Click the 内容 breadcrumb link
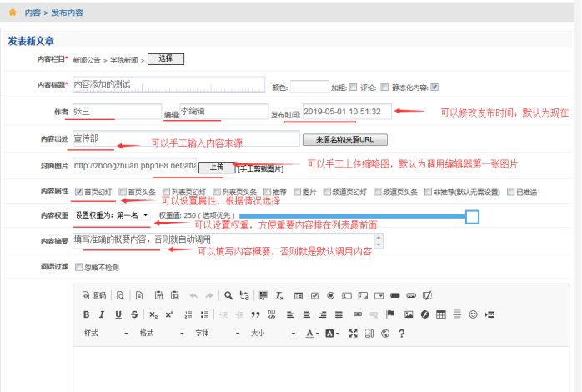Screen dimensions: 582x392 coord(31,13)
